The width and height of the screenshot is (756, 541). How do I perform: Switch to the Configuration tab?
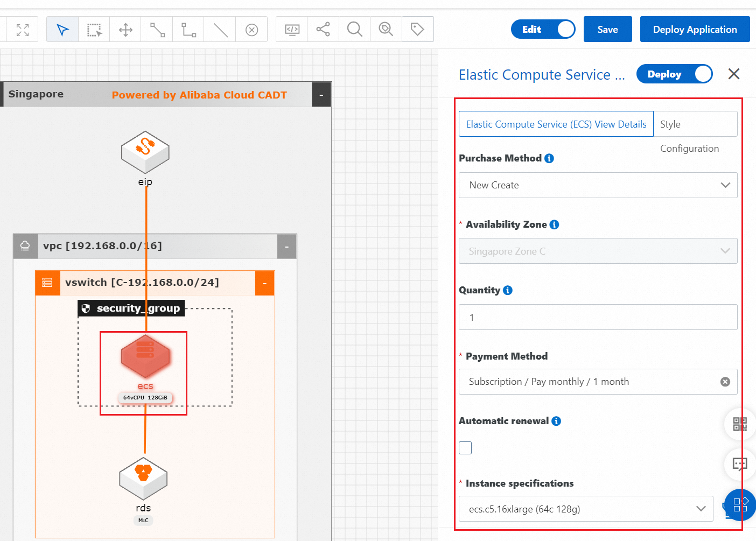(x=690, y=149)
